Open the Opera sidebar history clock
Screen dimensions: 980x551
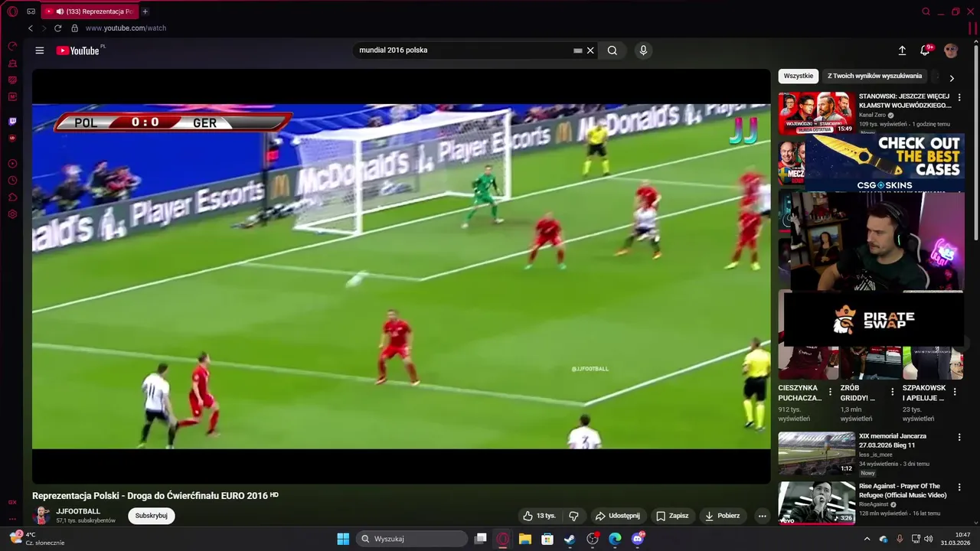(x=12, y=181)
